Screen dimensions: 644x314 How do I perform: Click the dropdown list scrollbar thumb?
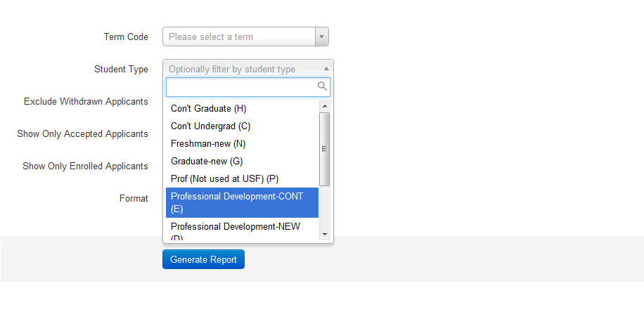[x=324, y=148]
